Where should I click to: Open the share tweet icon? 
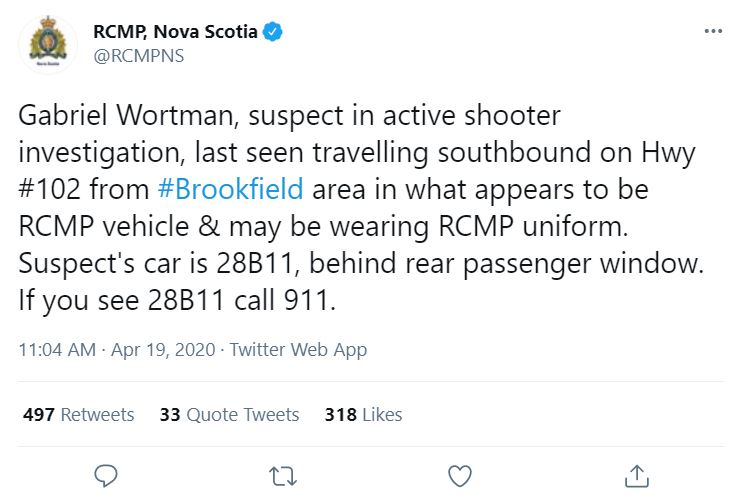pos(636,474)
